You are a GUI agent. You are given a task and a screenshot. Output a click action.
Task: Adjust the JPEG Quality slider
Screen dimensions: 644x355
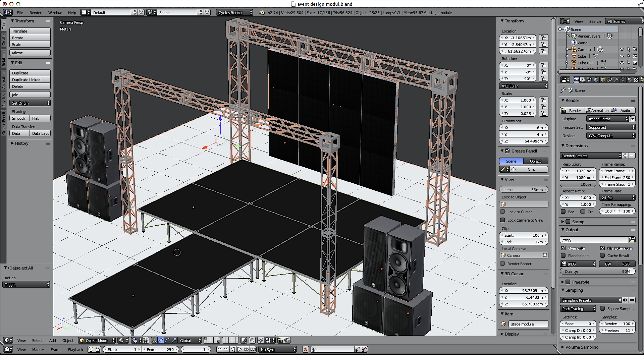pos(598,271)
